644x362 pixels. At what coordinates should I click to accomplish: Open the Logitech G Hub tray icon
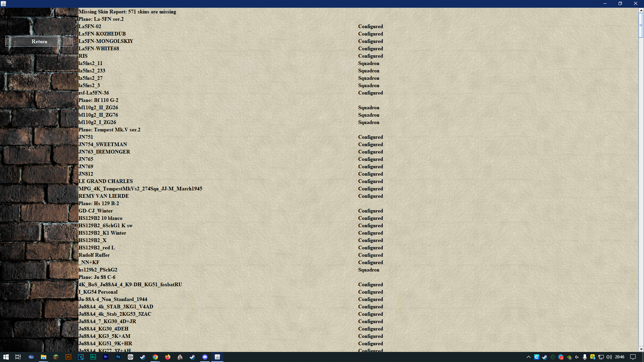pos(577,357)
